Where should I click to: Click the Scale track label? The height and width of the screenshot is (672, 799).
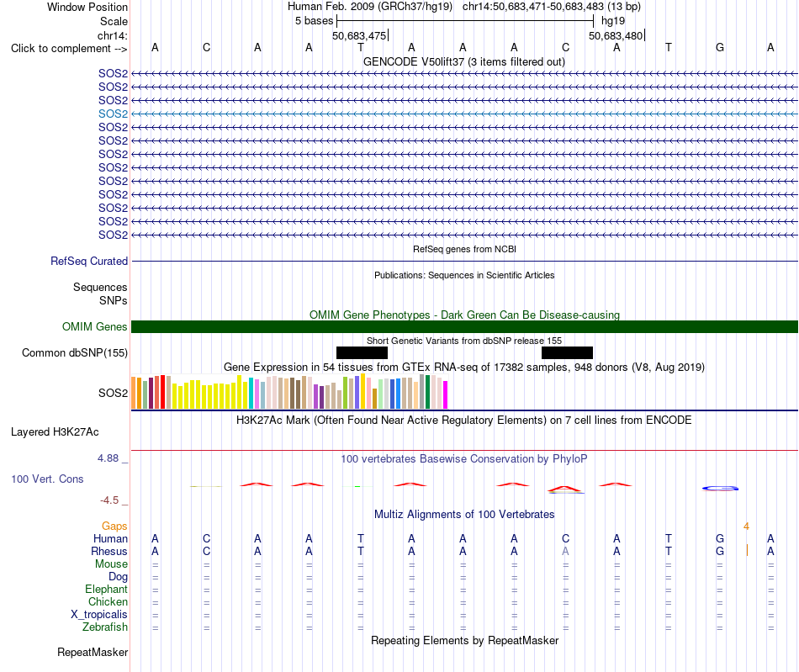(114, 21)
